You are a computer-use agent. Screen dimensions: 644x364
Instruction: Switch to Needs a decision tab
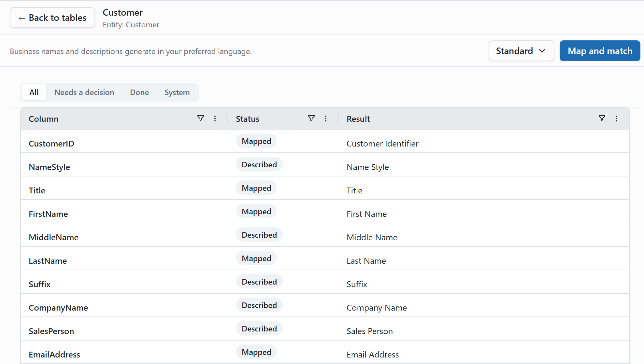[84, 92]
